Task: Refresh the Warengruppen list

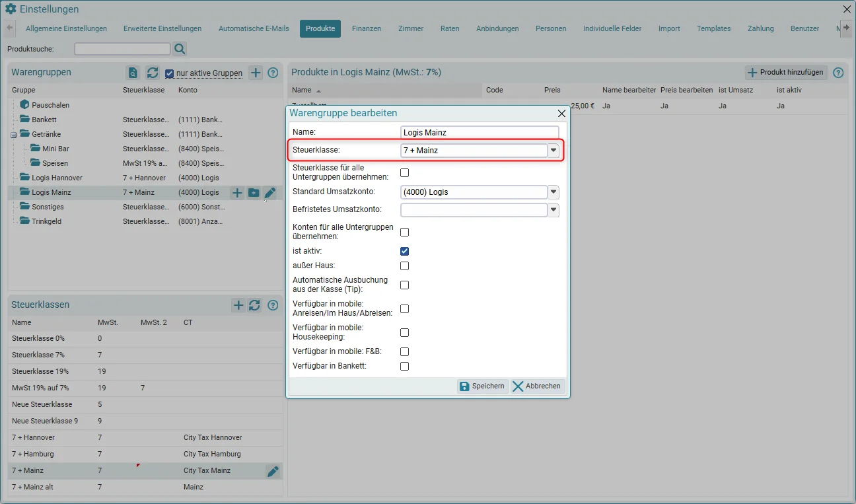Action: coord(152,73)
